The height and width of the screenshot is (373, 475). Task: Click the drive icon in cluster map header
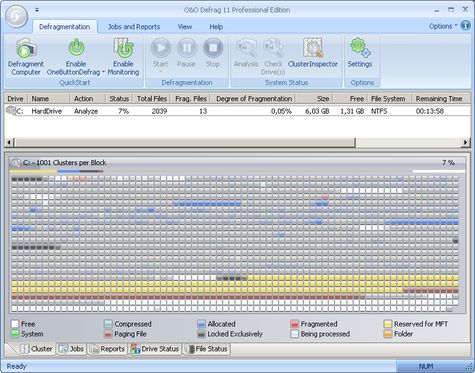click(x=15, y=163)
